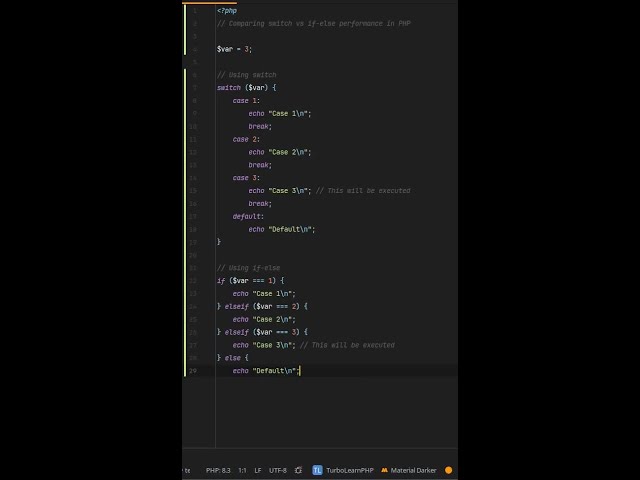Open the inspections bug icon in status bar
The image size is (640, 480).
pos(298,470)
